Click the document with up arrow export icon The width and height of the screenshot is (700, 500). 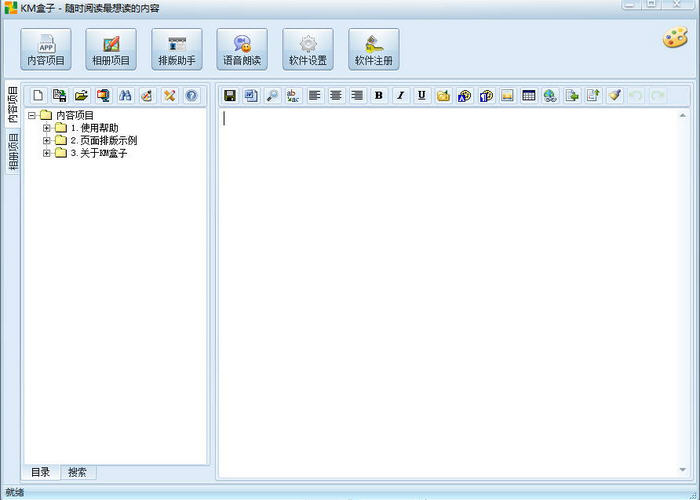click(593, 95)
